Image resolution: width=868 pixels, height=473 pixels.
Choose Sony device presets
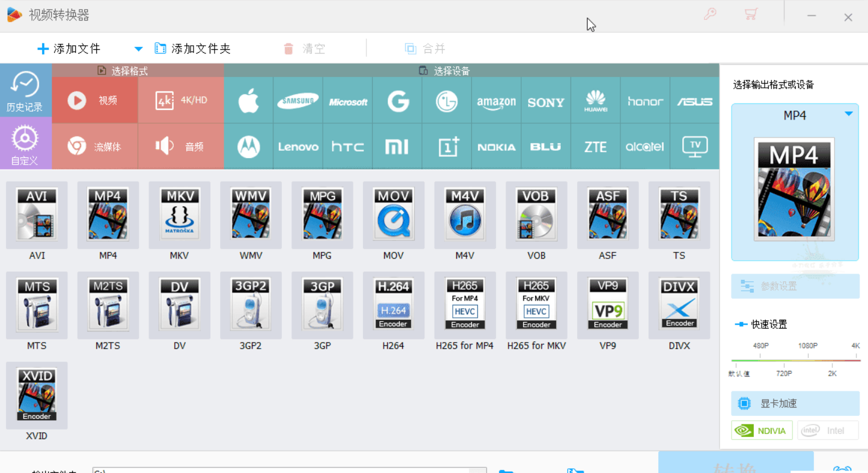tap(546, 100)
